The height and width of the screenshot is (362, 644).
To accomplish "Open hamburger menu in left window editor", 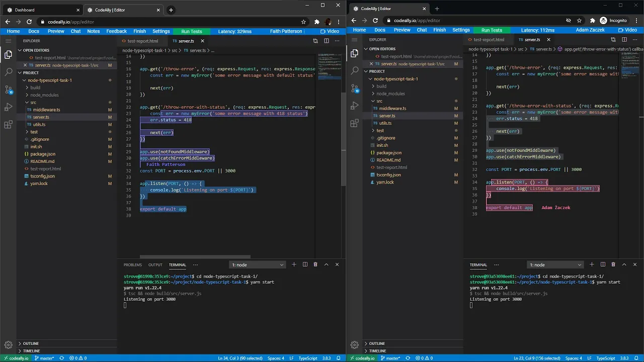I will coord(8,41).
